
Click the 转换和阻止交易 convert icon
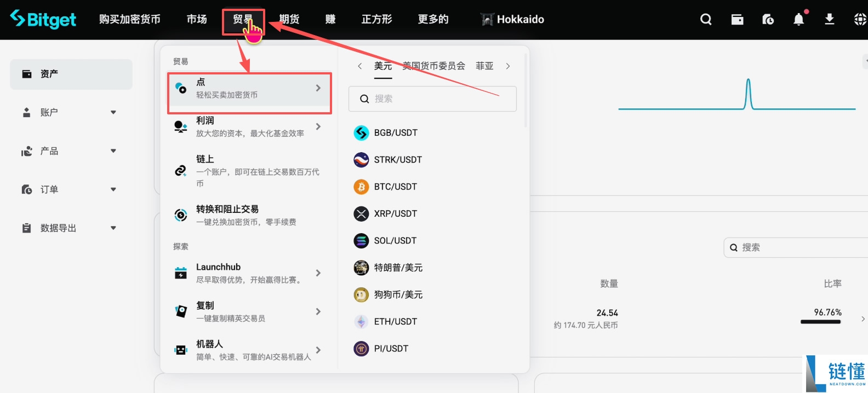pyautogui.click(x=180, y=215)
